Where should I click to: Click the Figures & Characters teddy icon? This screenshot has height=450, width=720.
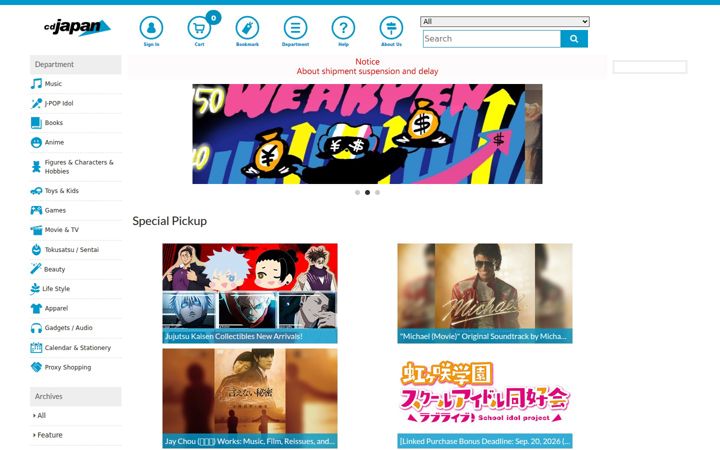[x=36, y=166]
